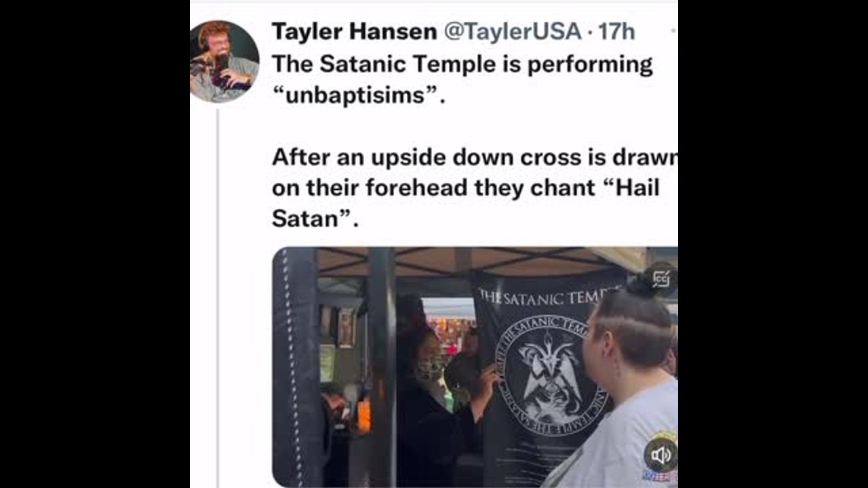Viewport: 868px width, 488px height.
Task: Unmute the video with the speaker icon
Action: click(660, 455)
